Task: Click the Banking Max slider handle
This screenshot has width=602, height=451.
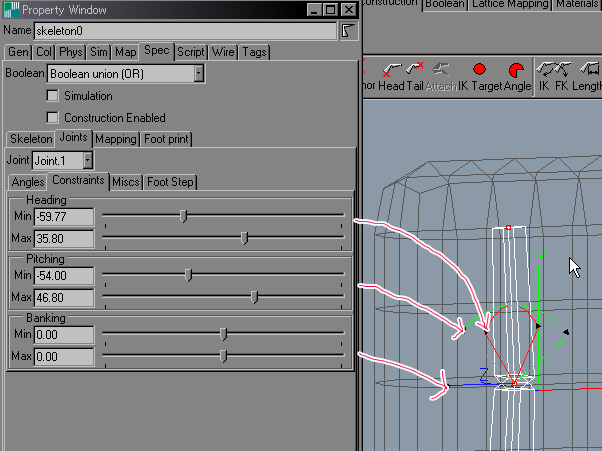Action: (223, 356)
